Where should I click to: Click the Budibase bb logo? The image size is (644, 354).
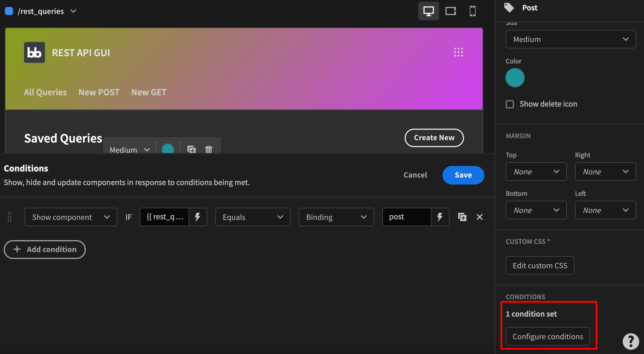point(34,52)
